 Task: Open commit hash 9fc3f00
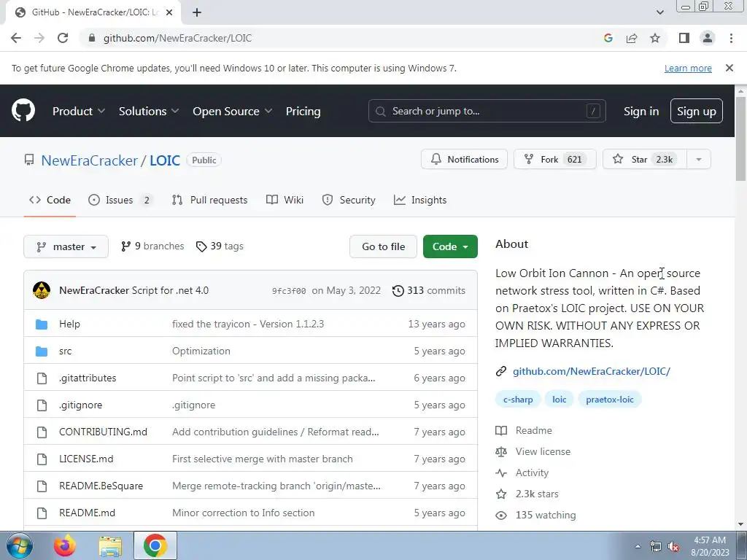(x=289, y=291)
